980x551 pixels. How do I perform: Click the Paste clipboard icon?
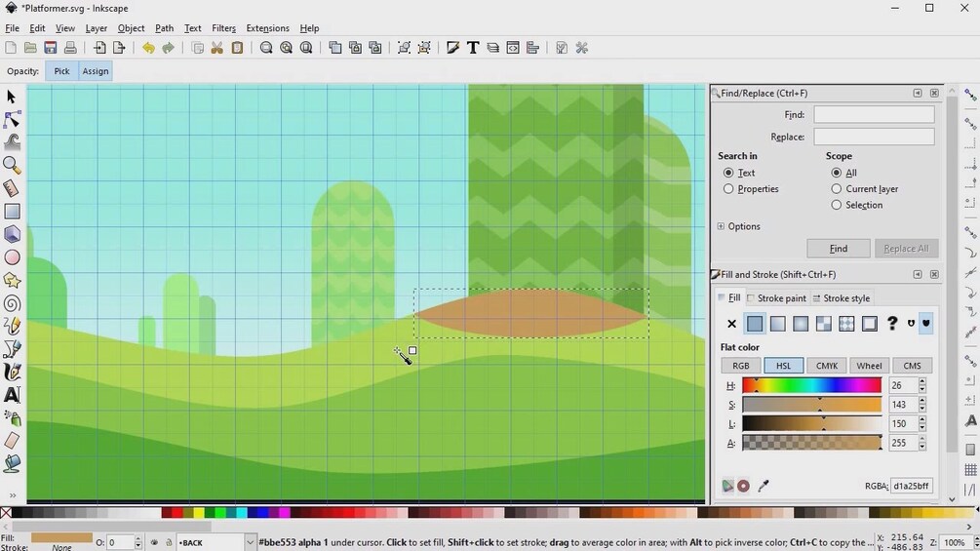[237, 48]
